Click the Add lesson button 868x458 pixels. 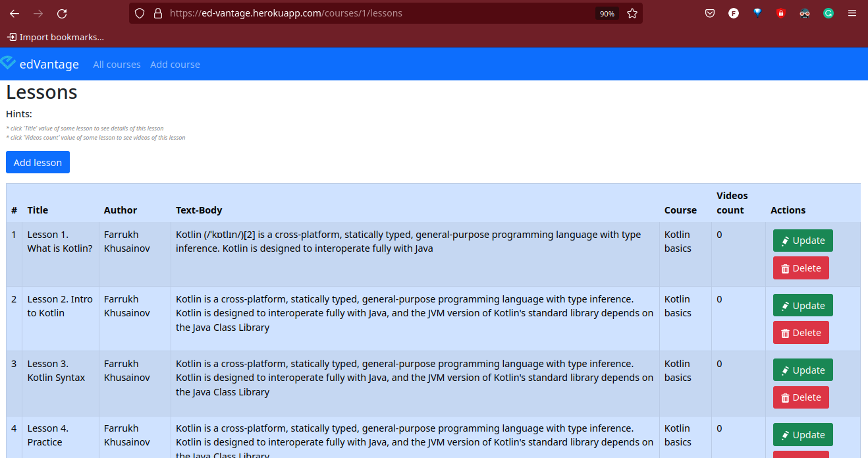(38, 162)
